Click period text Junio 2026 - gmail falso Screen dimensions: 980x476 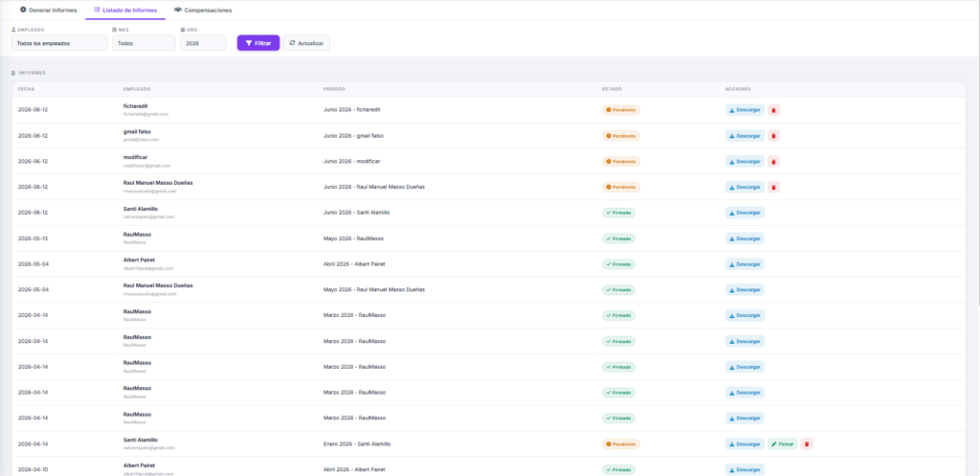[x=354, y=136]
